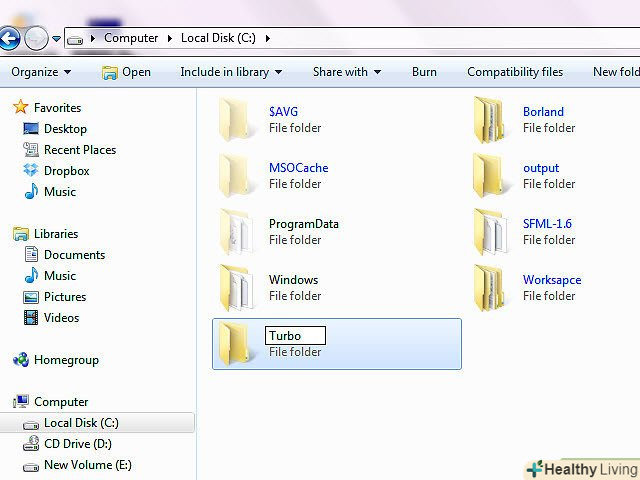Open the Videos library
The width and height of the screenshot is (640, 480).
[x=62, y=318]
